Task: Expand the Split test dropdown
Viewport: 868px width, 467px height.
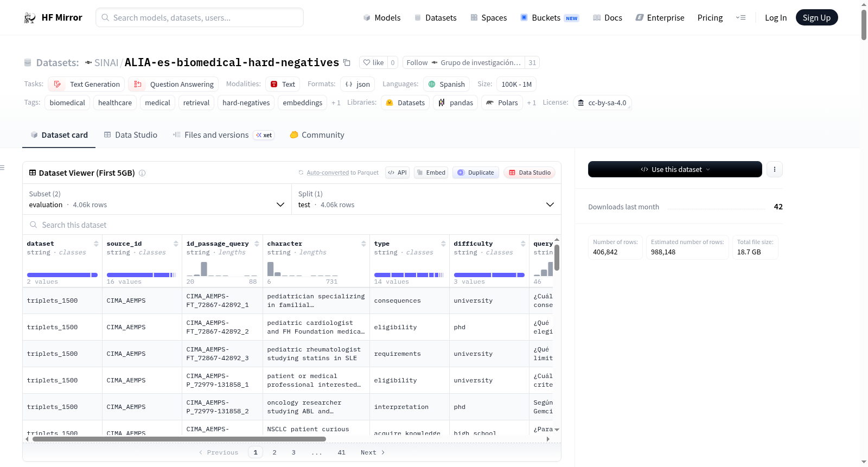Action: [x=426, y=199]
